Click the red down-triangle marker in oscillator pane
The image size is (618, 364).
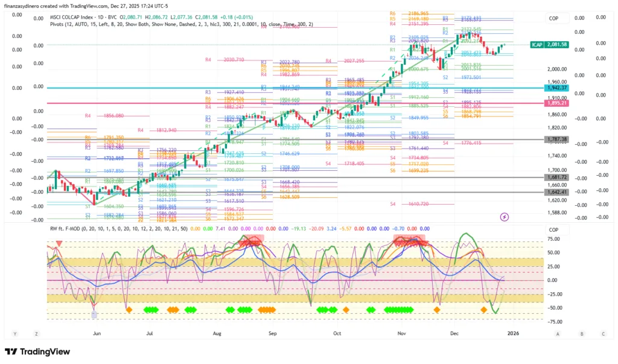point(59,244)
